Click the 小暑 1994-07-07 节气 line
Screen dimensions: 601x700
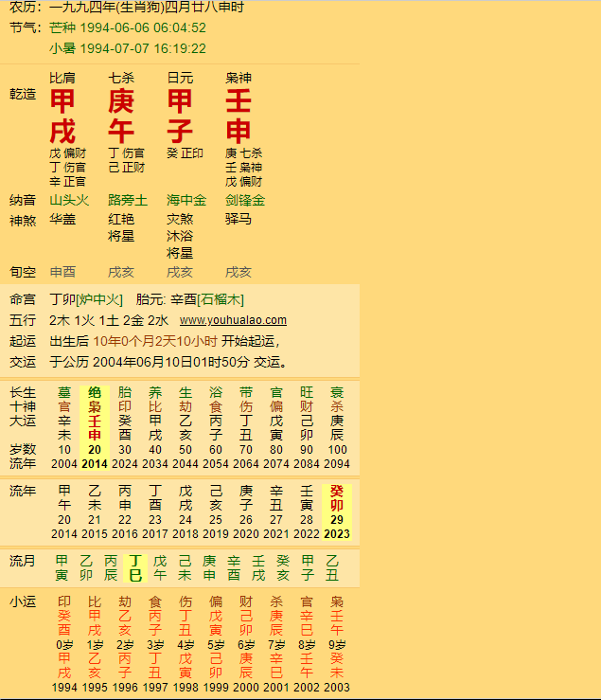coord(128,48)
